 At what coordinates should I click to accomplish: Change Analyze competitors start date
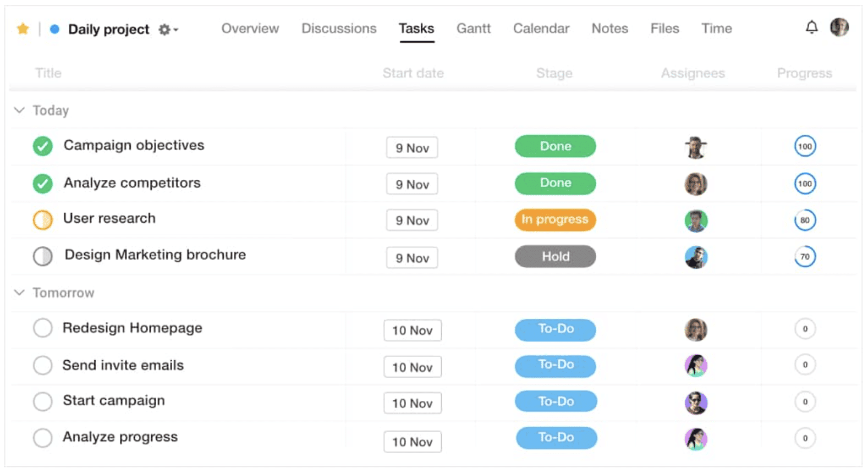[x=412, y=184]
